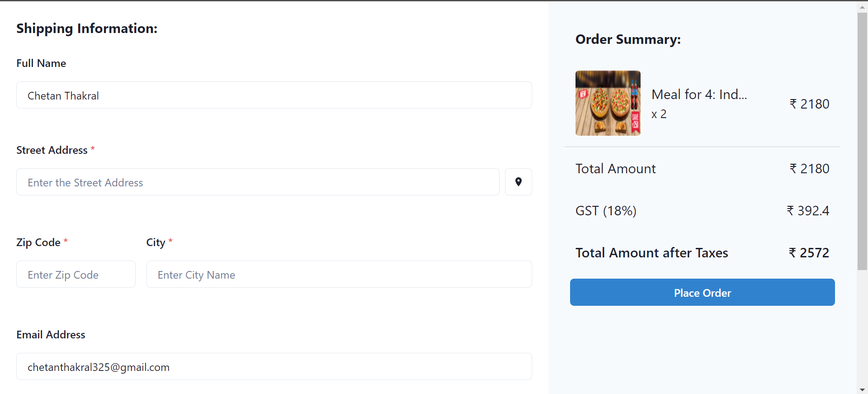
Task: Click the GST (18%) row text
Action: tap(606, 211)
